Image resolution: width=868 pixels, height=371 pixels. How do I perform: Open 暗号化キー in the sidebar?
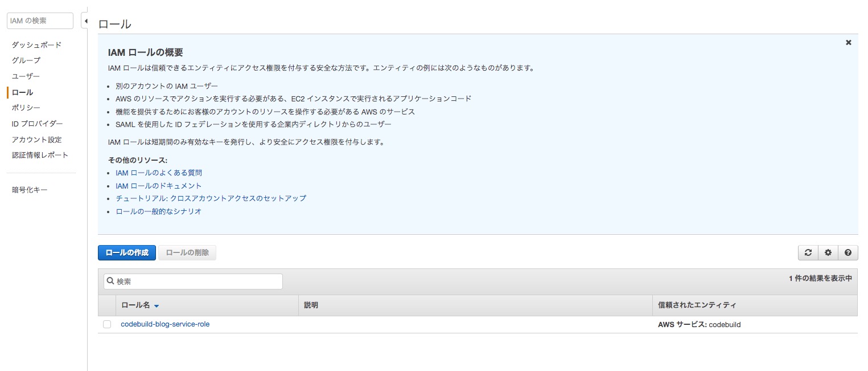30,190
